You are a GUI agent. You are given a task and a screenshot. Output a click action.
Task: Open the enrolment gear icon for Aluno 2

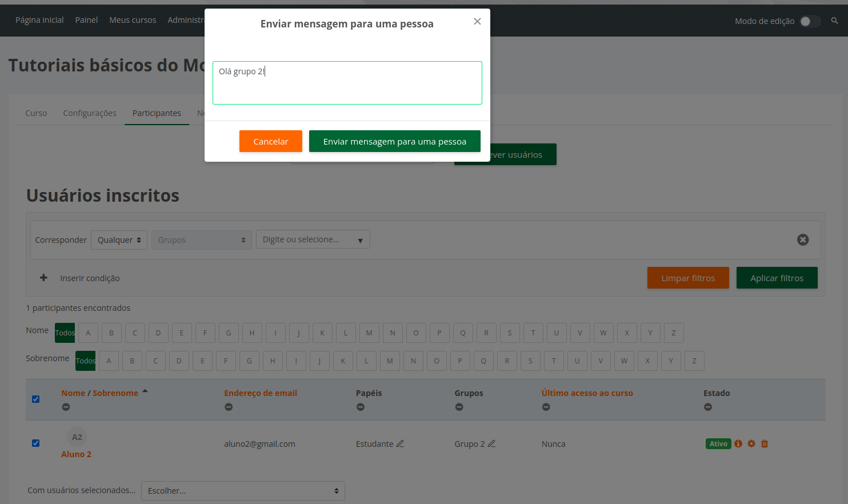coord(751,443)
